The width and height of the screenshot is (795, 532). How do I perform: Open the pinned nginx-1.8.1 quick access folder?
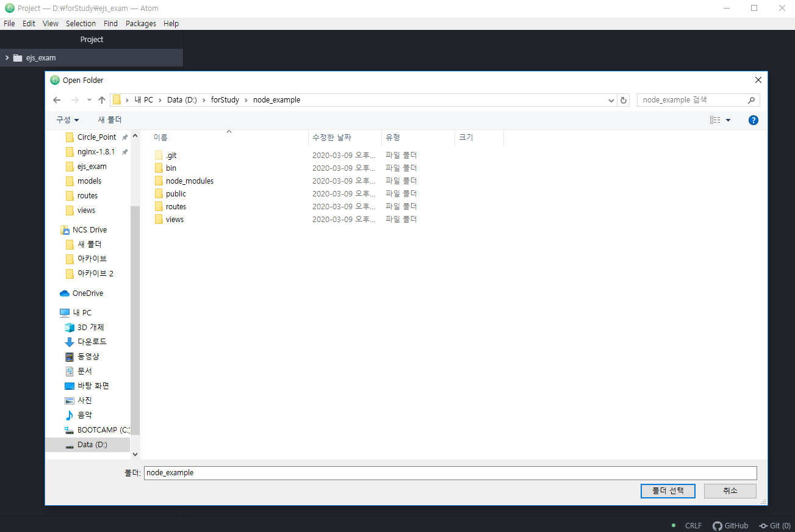90,152
